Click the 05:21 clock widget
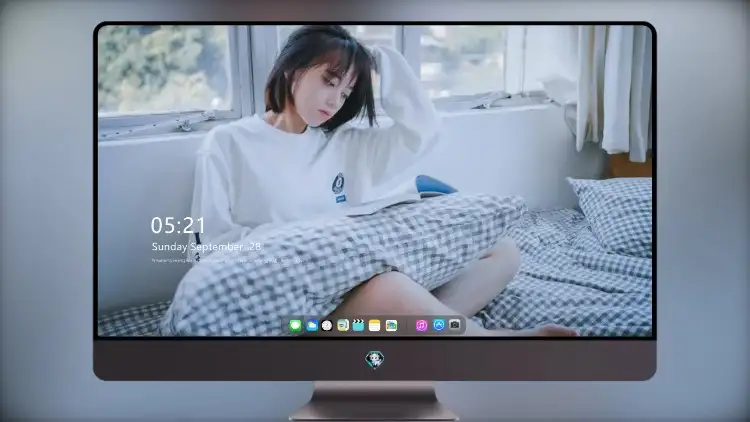The width and height of the screenshot is (750, 422). pos(178,225)
